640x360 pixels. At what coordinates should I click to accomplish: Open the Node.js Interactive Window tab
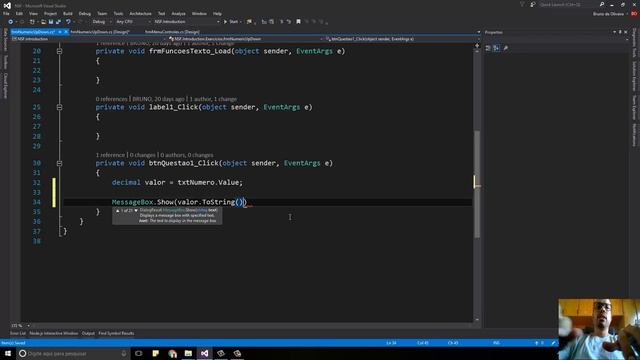click(x=53, y=333)
